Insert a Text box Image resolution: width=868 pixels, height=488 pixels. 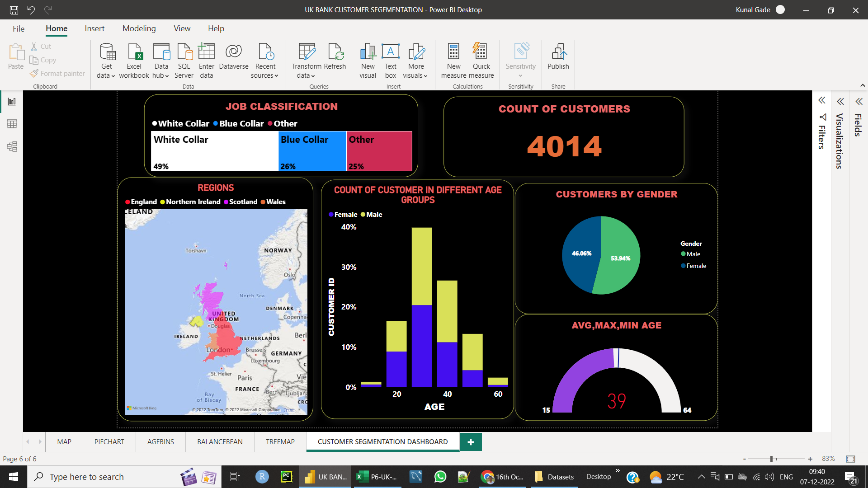(390, 60)
